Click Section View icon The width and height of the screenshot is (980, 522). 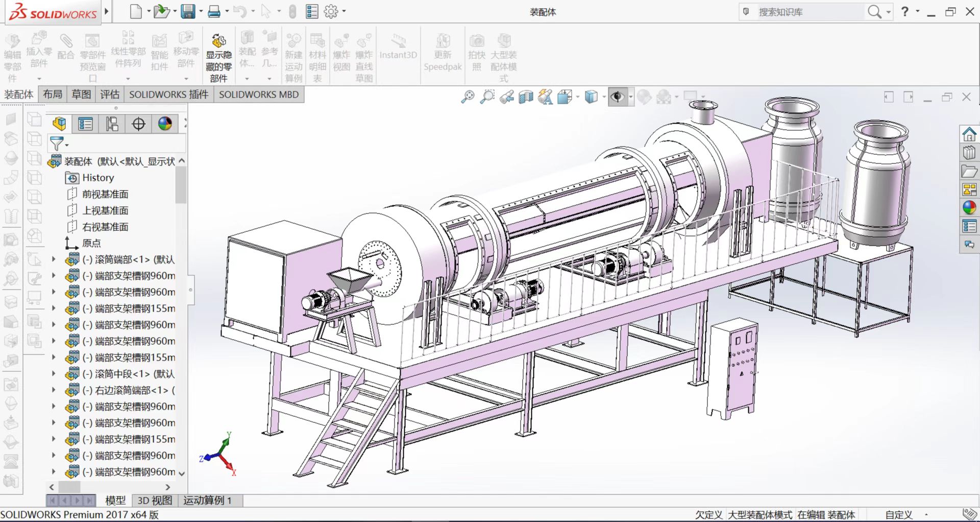(526, 97)
